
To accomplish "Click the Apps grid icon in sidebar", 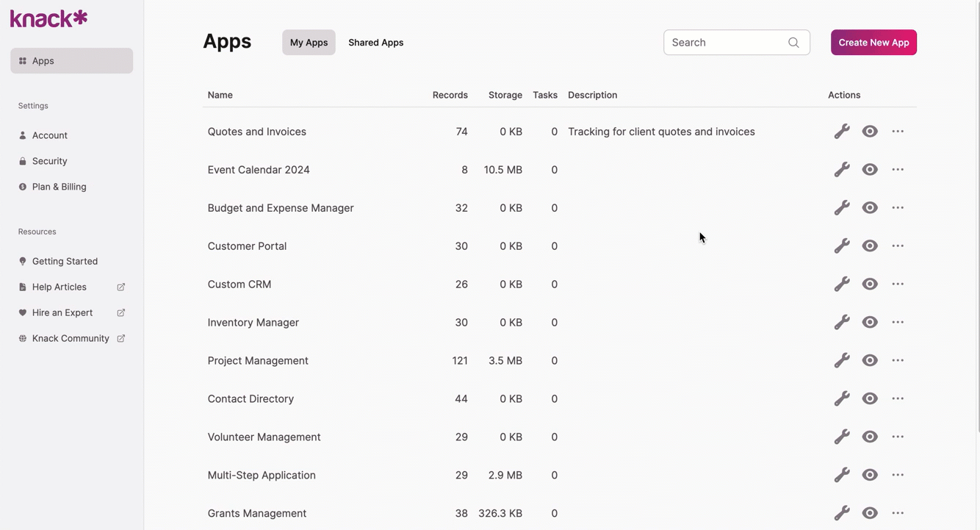I will click(21, 60).
